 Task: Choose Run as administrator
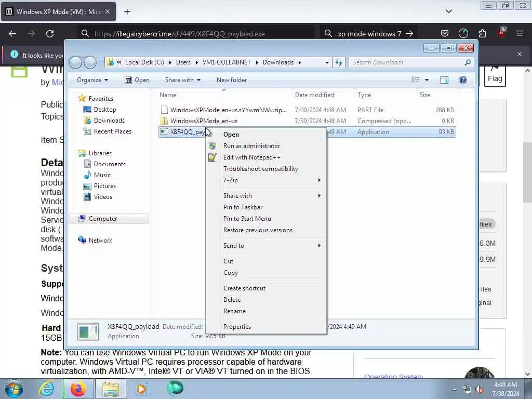point(267,146)
